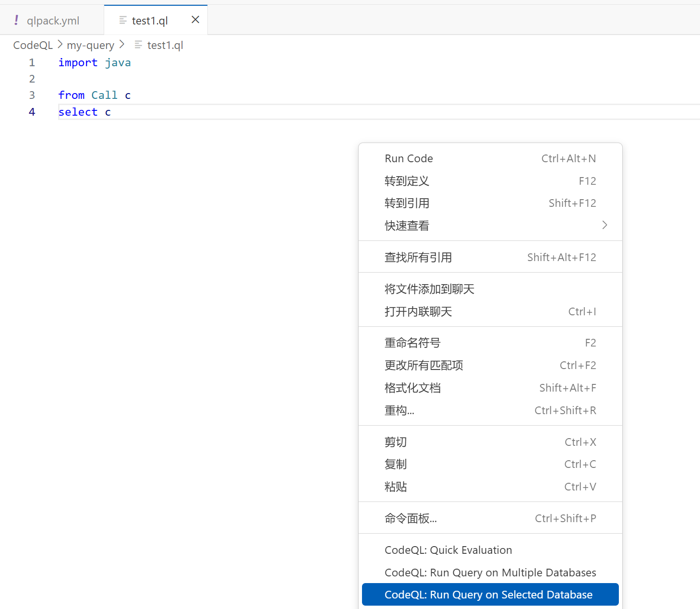The width and height of the screenshot is (700, 609).
Task: Open the my-query breadcrumb folder
Action: pyautogui.click(x=90, y=45)
